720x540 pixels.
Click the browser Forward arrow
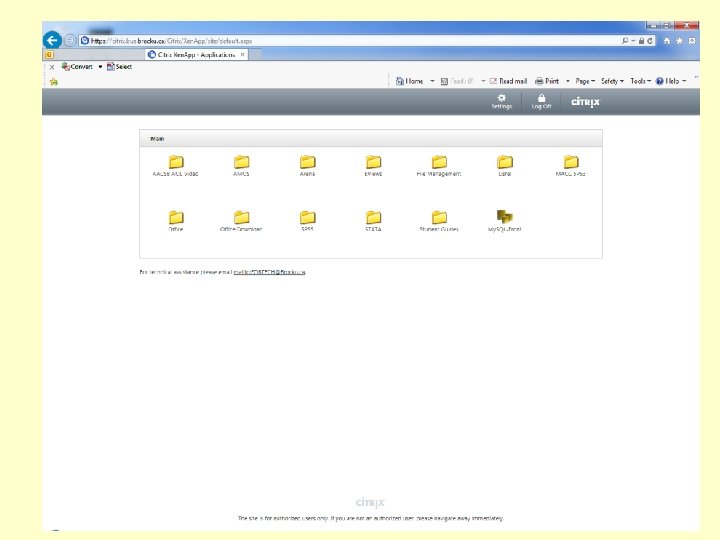(70, 40)
